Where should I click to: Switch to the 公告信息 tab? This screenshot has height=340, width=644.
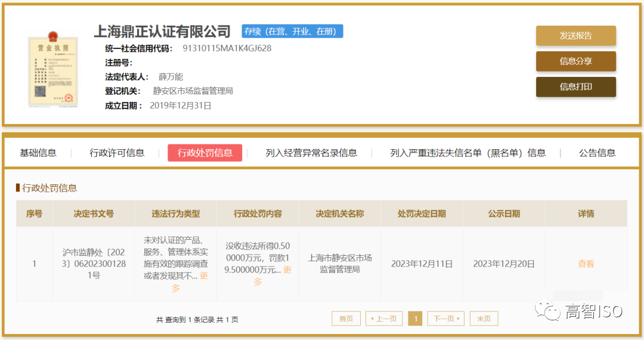coord(597,153)
